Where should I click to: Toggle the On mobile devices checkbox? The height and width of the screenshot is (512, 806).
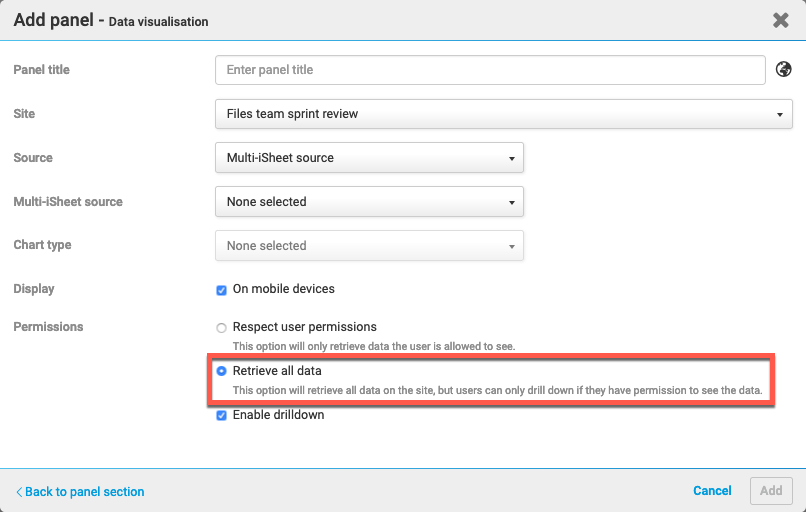(x=222, y=290)
